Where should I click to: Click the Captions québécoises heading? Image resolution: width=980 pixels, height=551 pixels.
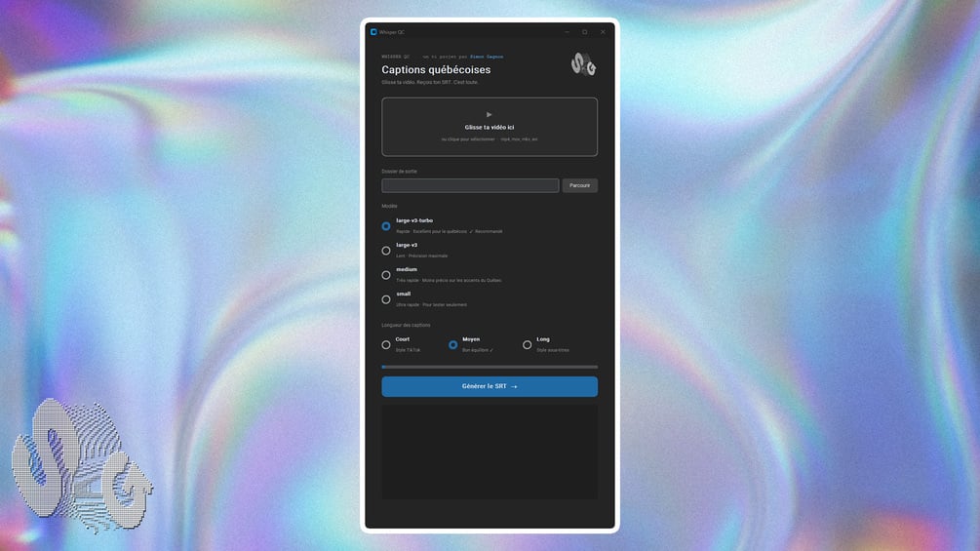coord(436,70)
